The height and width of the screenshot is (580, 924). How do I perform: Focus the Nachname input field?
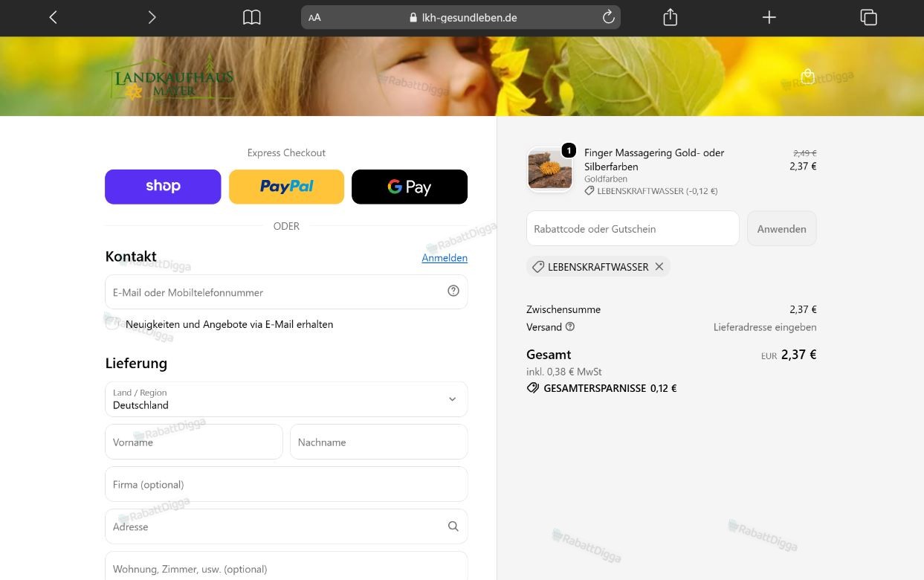point(379,442)
